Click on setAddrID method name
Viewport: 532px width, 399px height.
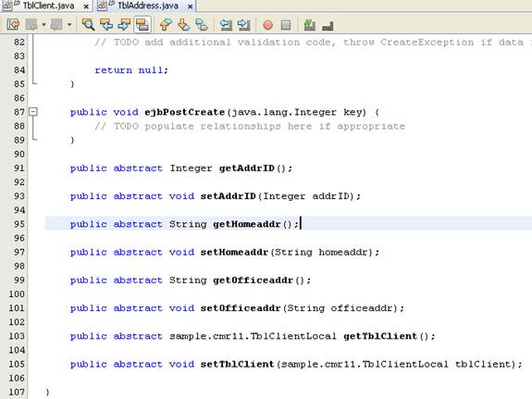228,196
